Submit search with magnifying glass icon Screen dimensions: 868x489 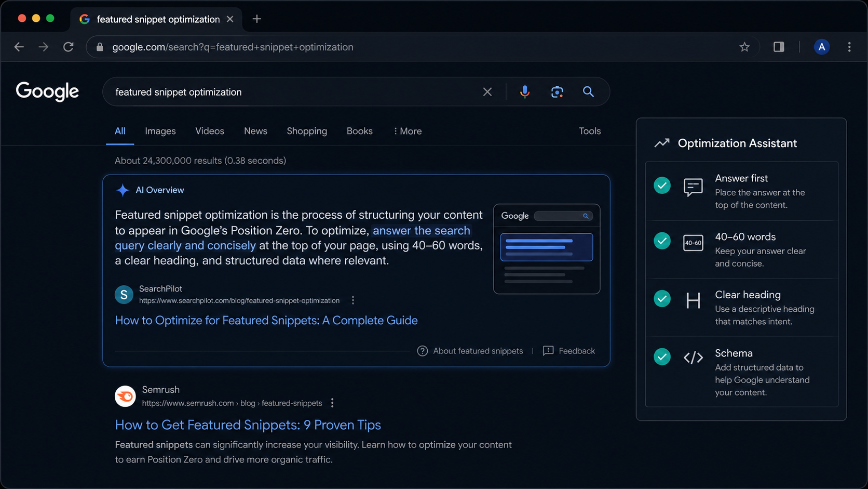coord(588,91)
